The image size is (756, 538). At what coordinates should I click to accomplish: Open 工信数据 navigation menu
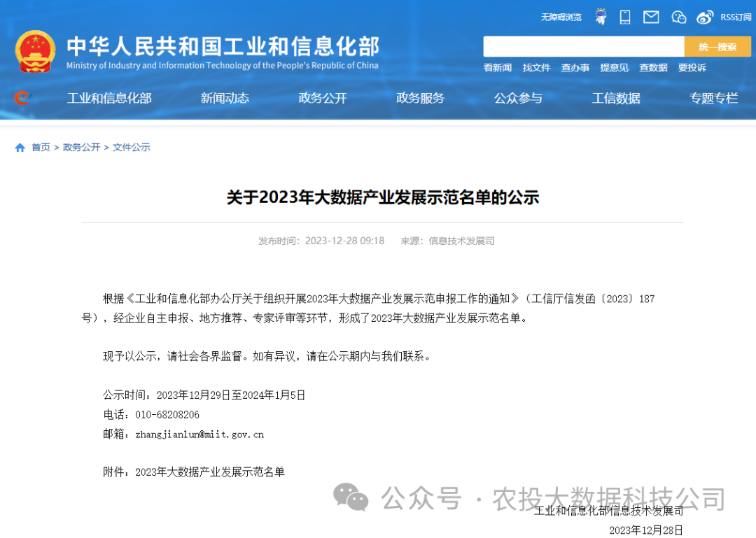(x=616, y=99)
